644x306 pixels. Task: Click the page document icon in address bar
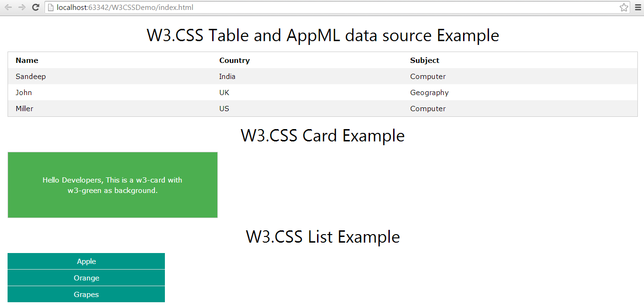[51, 8]
